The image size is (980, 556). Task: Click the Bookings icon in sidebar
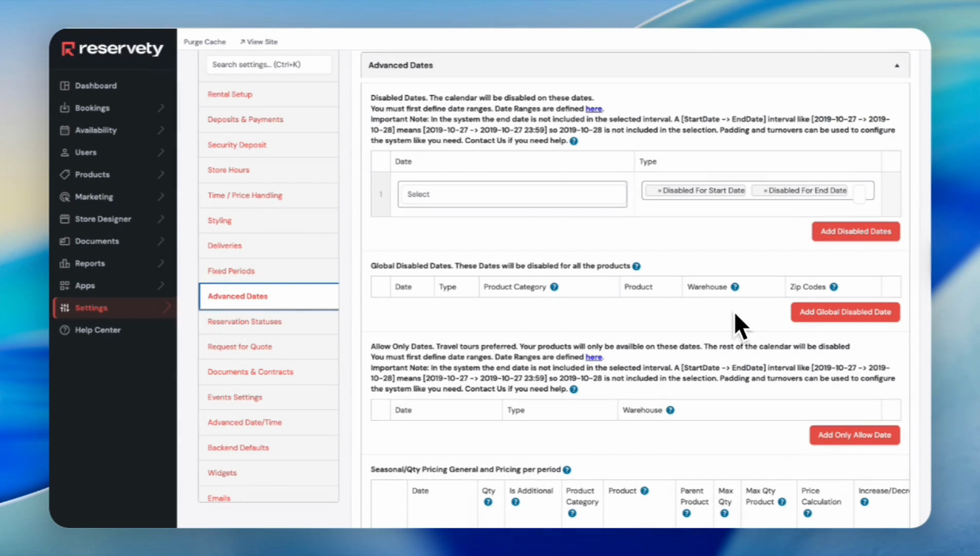click(x=64, y=108)
